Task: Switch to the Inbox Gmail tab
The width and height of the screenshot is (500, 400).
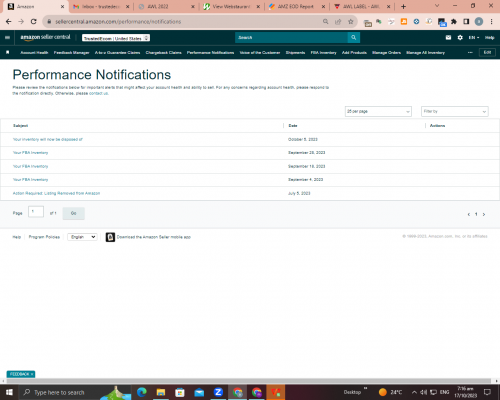Action: (101, 7)
